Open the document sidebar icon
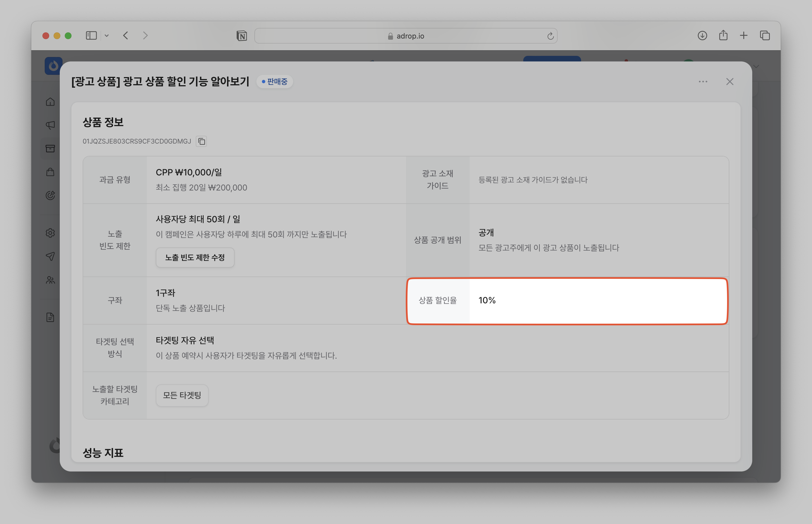Image resolution: width=812 pixels, height=524 pixels. click(x=50, y=318)
